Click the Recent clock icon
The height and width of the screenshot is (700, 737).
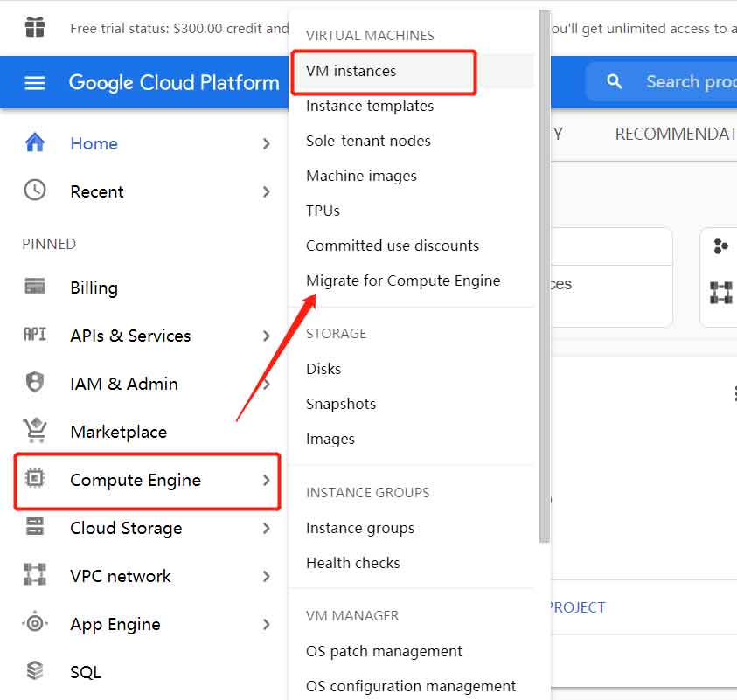click(35, 191)
